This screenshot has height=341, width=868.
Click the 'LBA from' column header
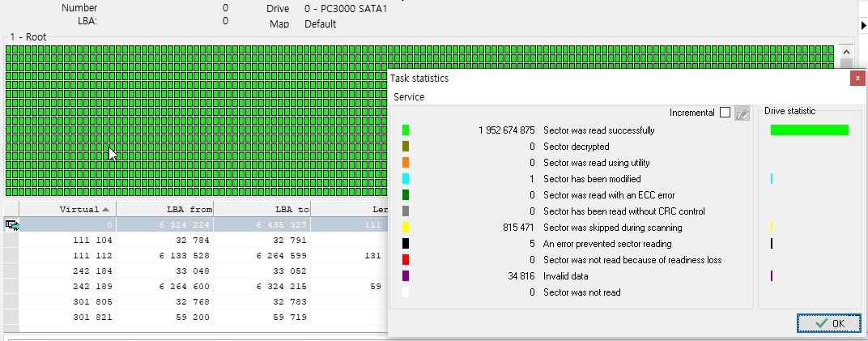click(x=164, y=209)
